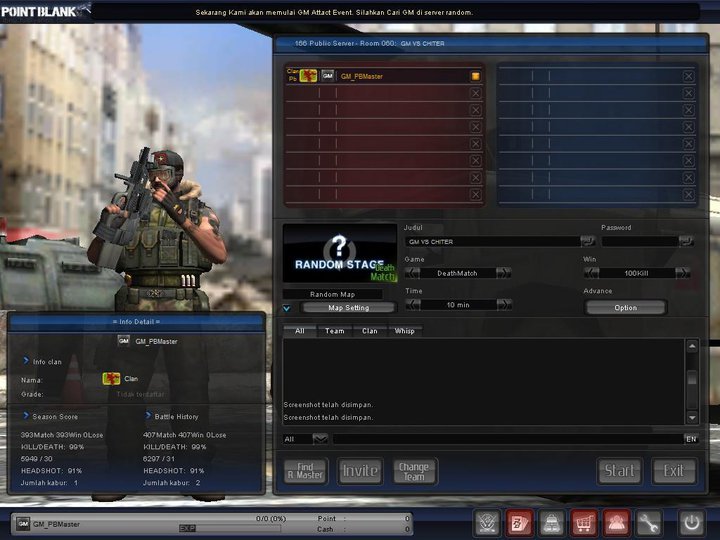Click the chat scrollbar down arrow
720x540 pixels.
click(692, 417)
